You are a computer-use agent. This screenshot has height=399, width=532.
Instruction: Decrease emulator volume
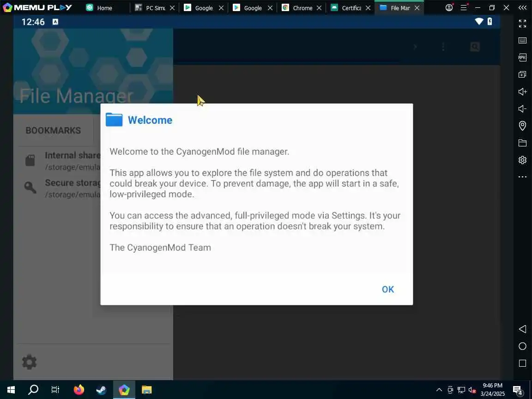coord(522,109)
